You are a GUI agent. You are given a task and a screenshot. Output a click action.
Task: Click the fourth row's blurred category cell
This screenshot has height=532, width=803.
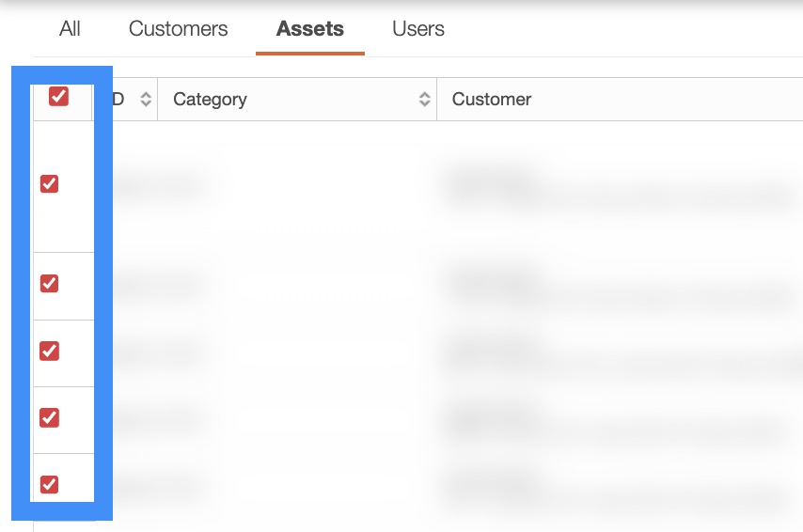tap(158, 418)
